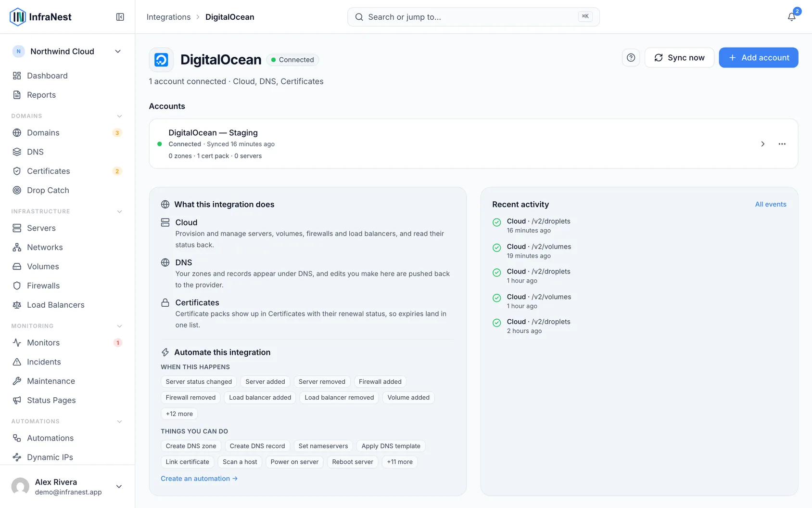Viewport: 812px width, 508px height.
Task: Select the Load balancer removed chip
Action: click(339, 398)
